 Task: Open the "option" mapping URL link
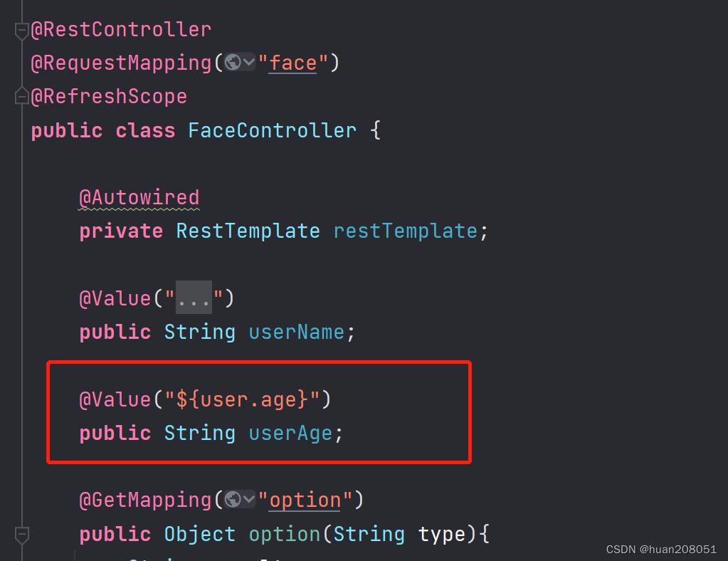[x=305, y=500]
